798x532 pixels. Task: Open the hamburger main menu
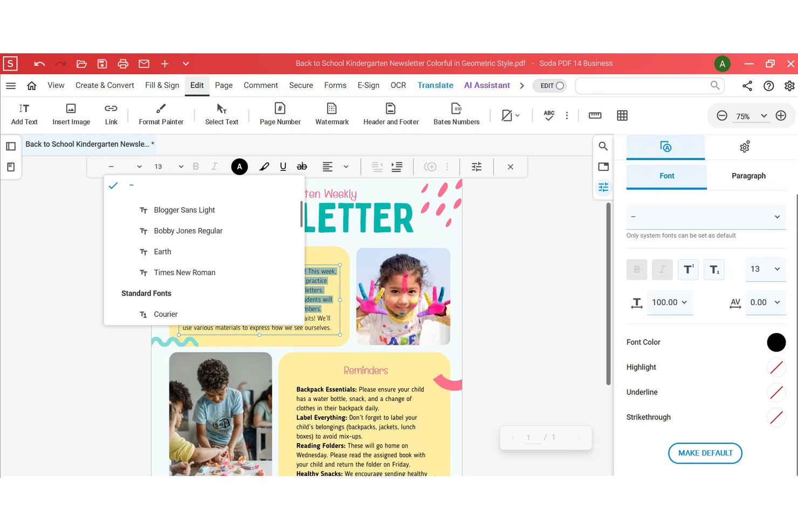point(11,86)
